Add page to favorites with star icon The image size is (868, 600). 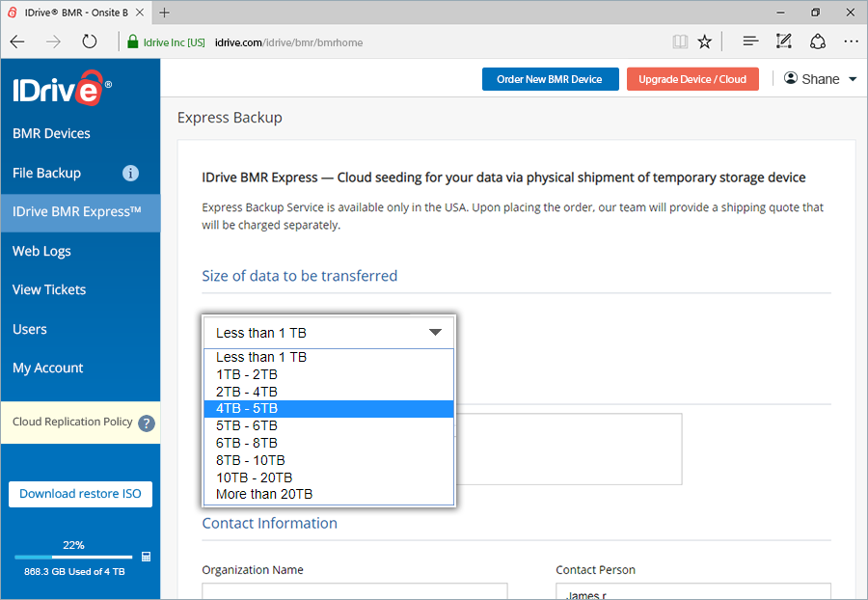click(x=705, y=41)
